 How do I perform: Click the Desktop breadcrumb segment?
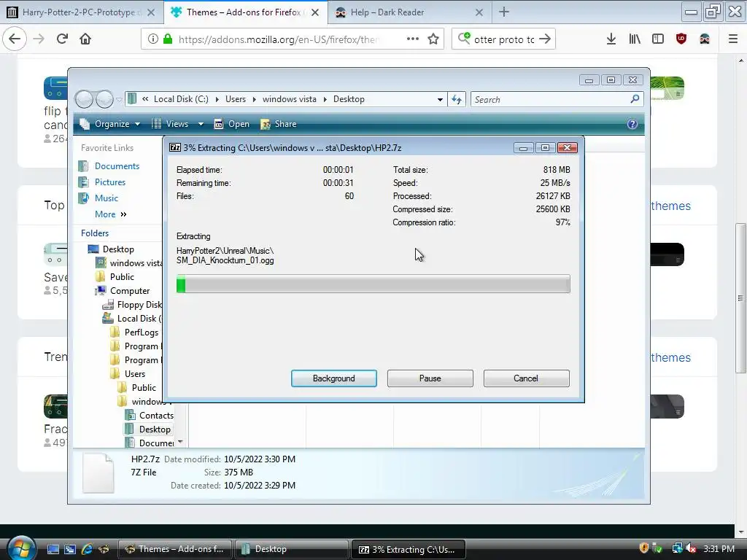pyautogui.click(x=349, y=99)
